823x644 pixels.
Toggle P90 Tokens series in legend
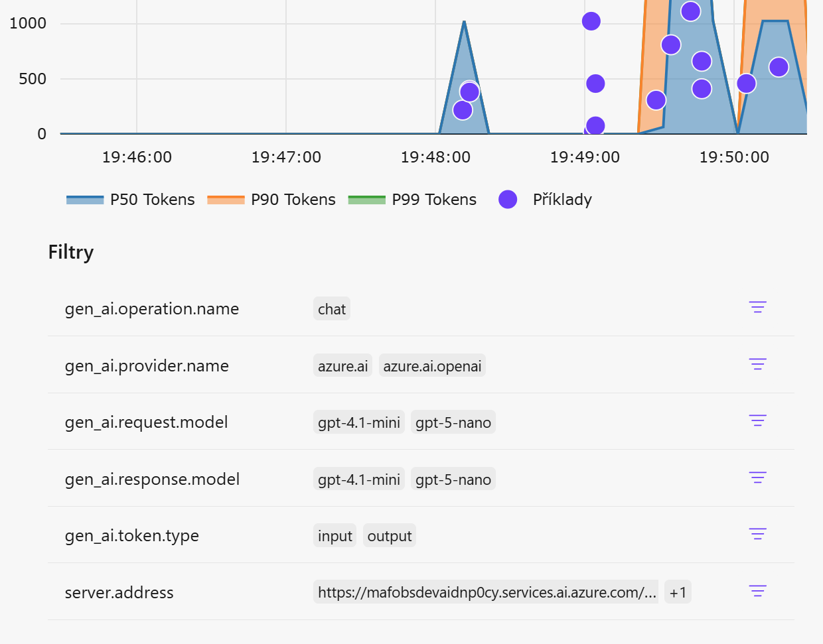tap(271, 200)
